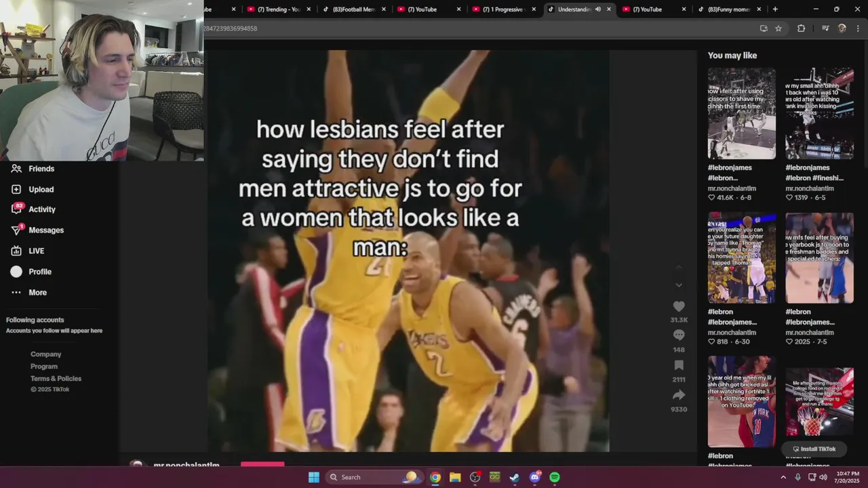868x488 pixels.
Task: Like the video with the heart icon
Action: pos(679,306)
